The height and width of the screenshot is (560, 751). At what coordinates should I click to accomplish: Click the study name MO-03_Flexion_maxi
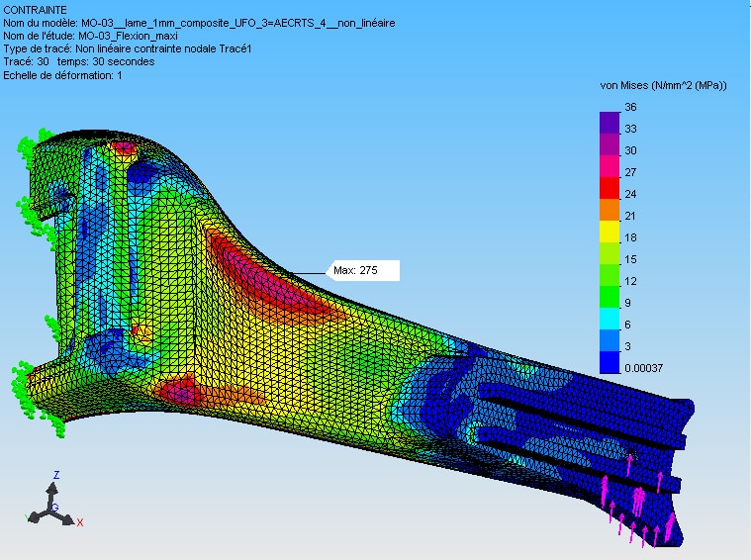click(x=90, y=36)
